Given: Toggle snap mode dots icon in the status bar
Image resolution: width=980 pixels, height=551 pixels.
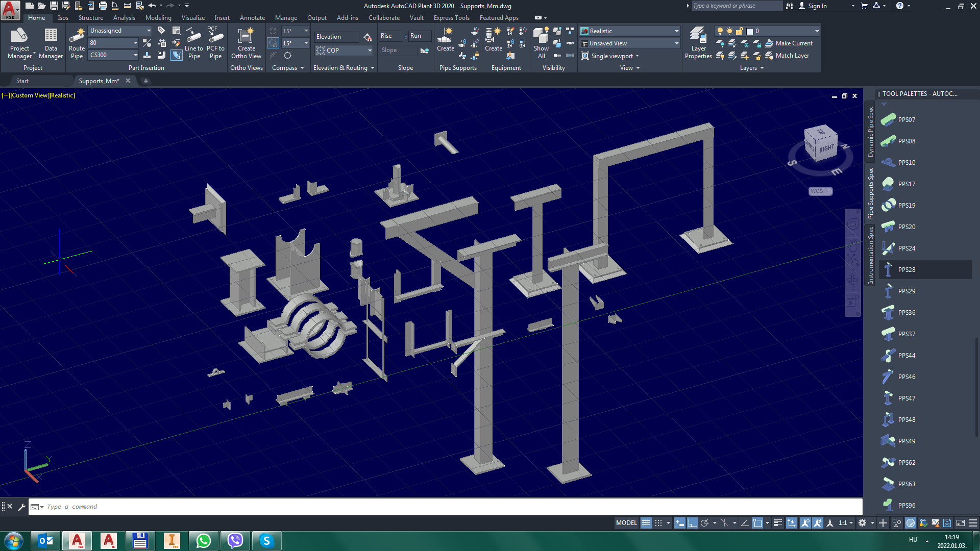Looking at the screenshot, I should coord(658,523).
